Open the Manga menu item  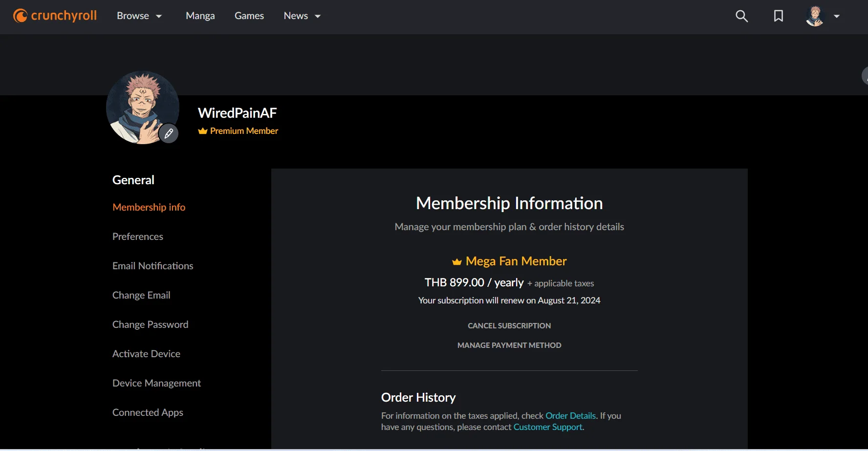coord(200,16)
